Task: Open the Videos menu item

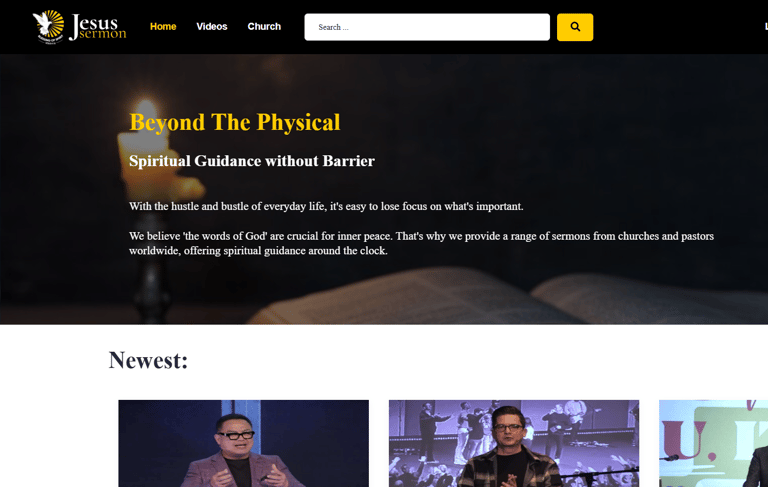Action: [x=212, y=26]
